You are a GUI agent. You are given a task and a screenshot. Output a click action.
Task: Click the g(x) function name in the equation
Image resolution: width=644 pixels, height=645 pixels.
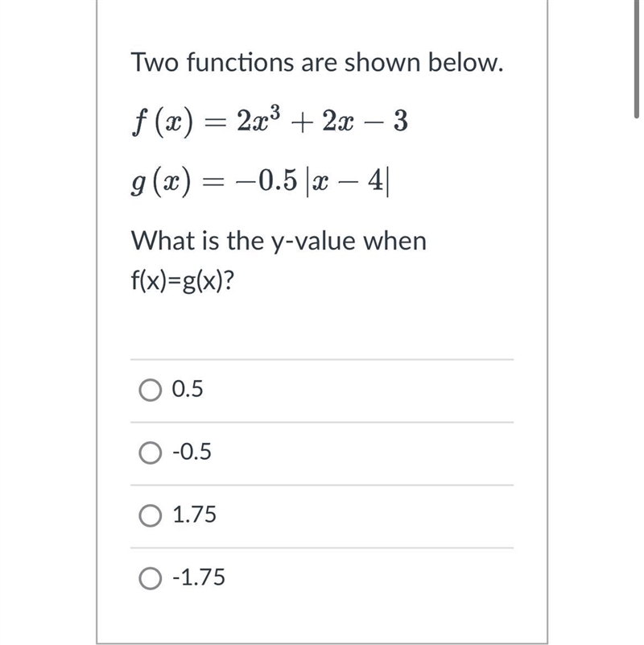click(x=162, y=182)
